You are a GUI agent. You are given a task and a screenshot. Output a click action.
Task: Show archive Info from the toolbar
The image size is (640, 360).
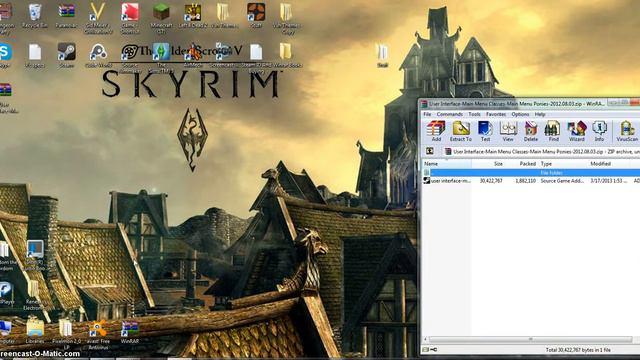(x=599, y=131)
